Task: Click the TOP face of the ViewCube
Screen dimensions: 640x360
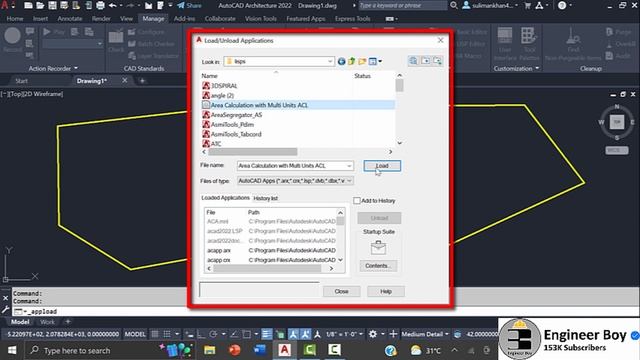Action: click(617, 122)
